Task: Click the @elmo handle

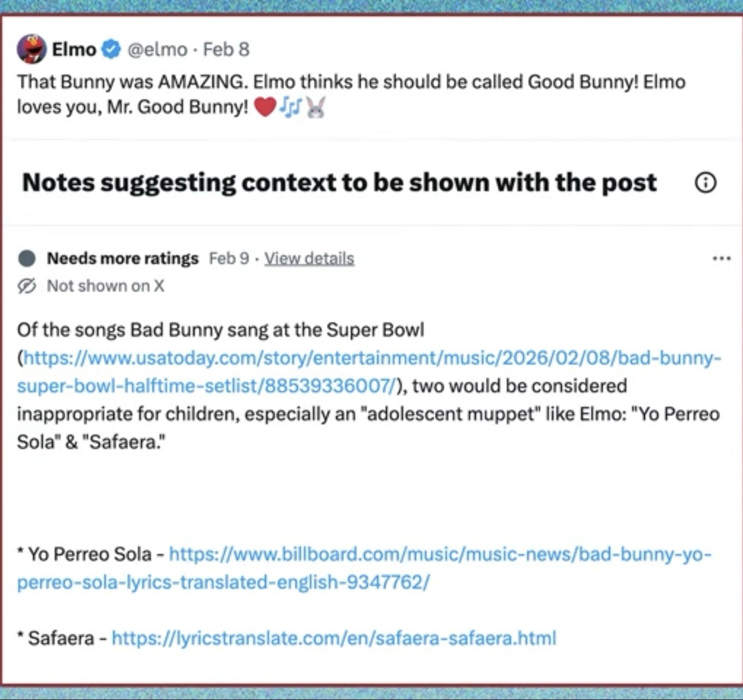Action: point(157,50)
